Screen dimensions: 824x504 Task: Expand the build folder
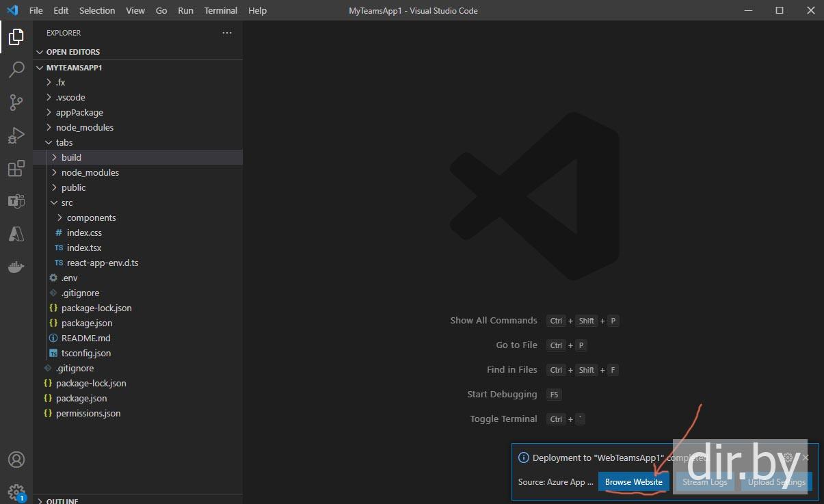pos(71,157)
